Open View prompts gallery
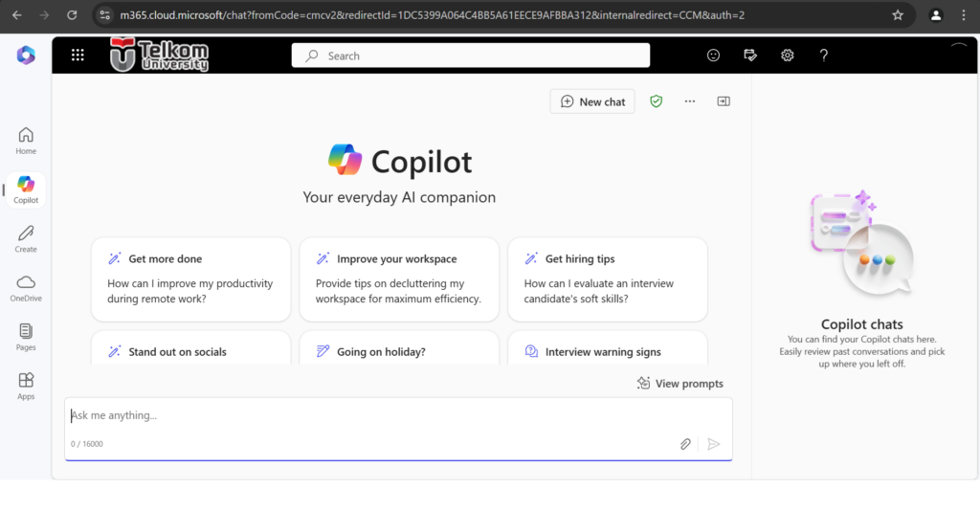 coord(679,384)
